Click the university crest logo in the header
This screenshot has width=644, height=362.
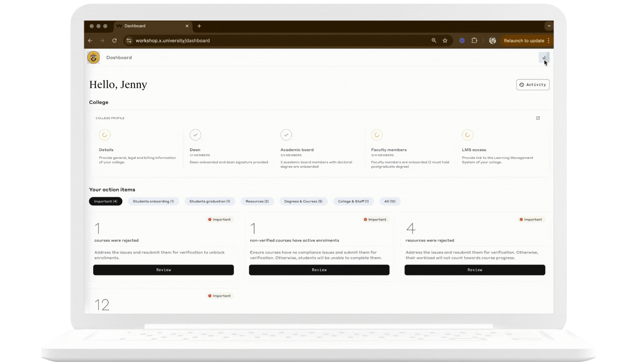pos(94,57)
